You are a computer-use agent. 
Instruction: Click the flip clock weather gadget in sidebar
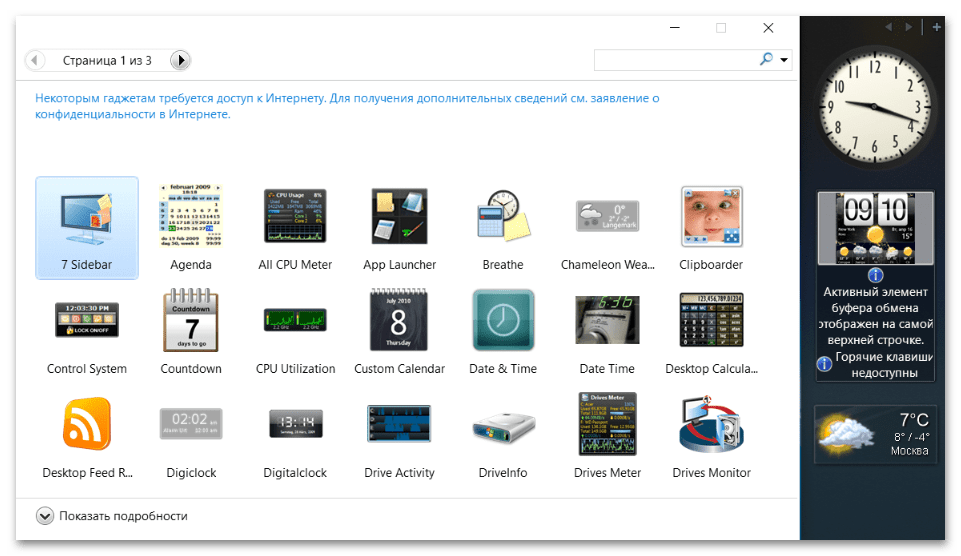point(875,228)
